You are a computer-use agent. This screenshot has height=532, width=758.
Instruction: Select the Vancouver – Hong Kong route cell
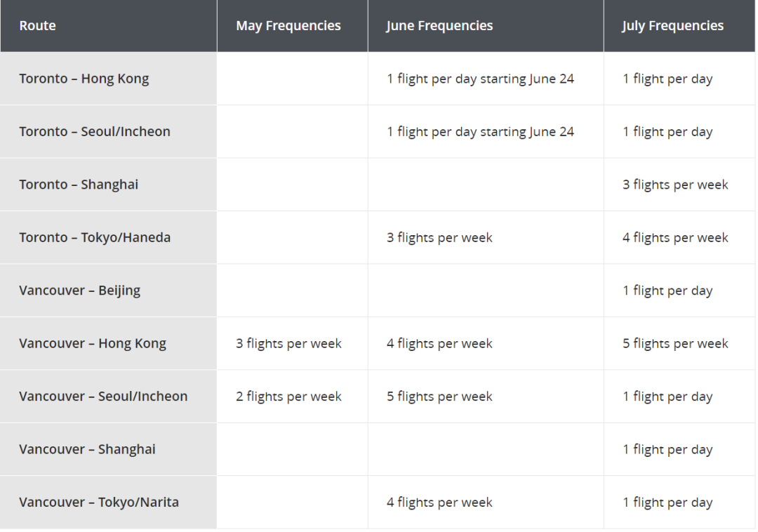tap(108, 343)
